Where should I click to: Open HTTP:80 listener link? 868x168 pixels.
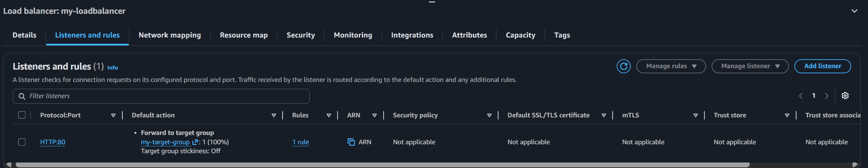click(x=53, y=142)
